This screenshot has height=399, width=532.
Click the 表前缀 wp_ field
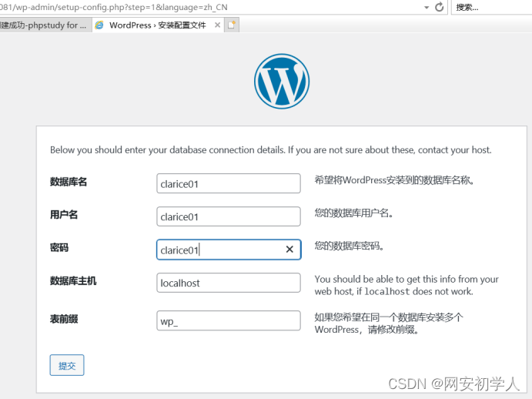coord(229,320)
